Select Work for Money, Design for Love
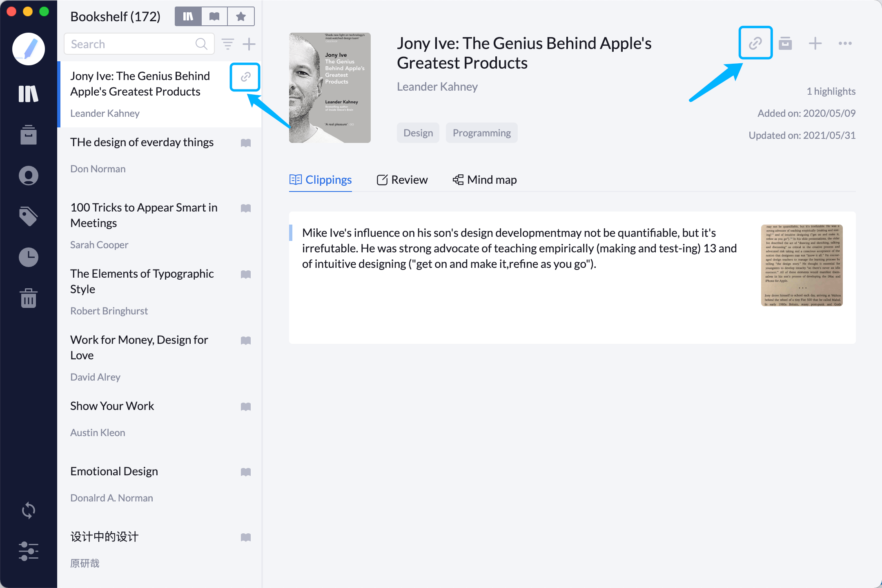This screenshot has width=882, height=588. [x=160, y=359]
